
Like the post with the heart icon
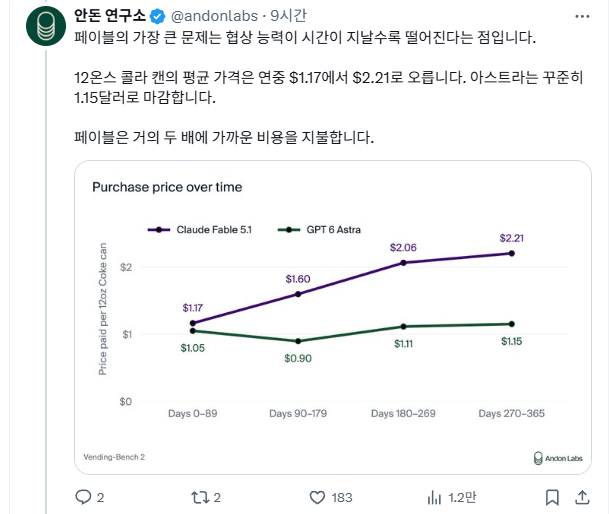[317, 498]
